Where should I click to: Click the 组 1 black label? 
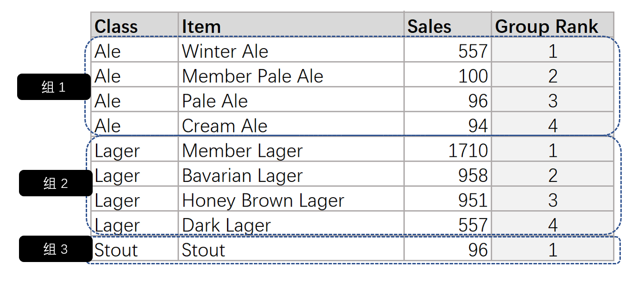pos(54,87)
